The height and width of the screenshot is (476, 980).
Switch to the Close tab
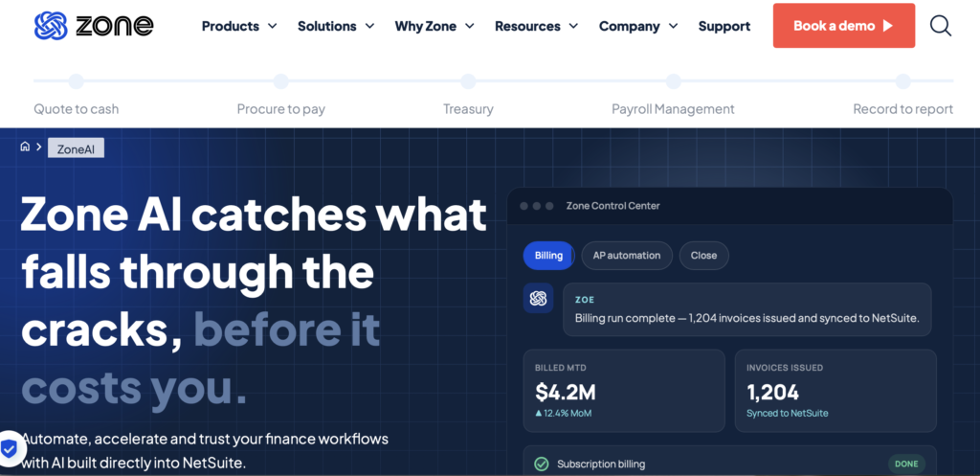click(703, 255)
